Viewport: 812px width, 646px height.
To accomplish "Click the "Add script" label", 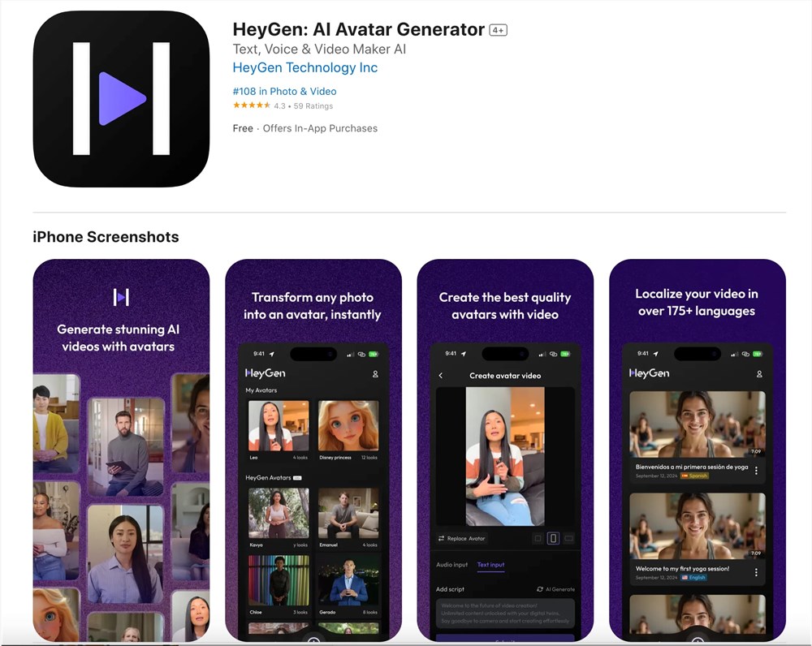I will [450, 589].
